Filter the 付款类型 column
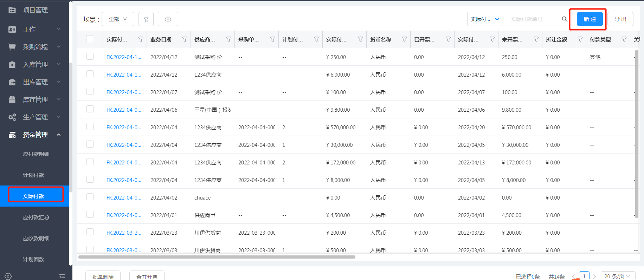Screen dimensions: 644x280 click(624, 39)
